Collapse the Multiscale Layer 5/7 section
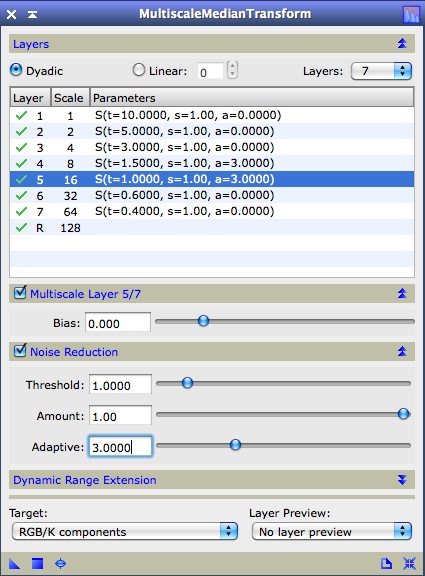Image resolution: width=425 pixels, height=576 pixels. click(x=402, y=294)
